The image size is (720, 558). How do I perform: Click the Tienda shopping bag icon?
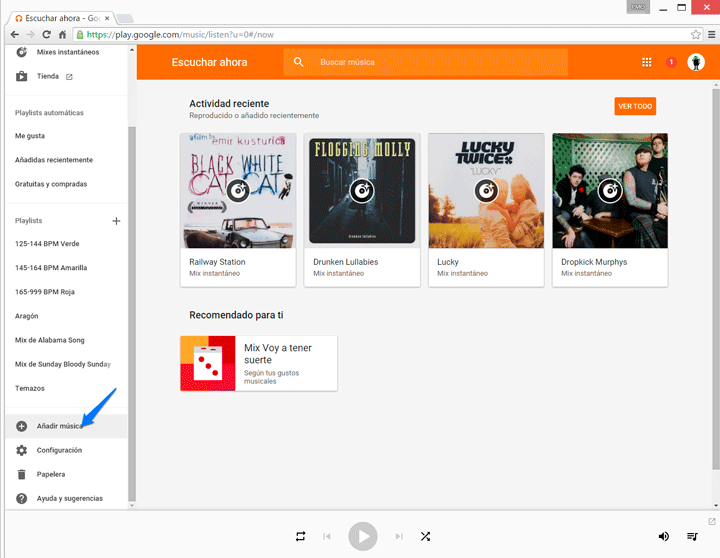click(x=22, y=76)
